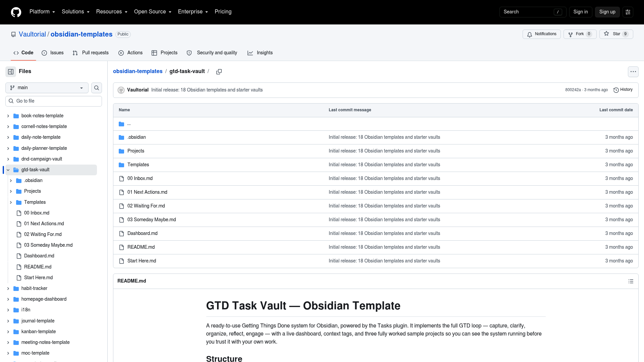Open Resources menu dropdown

click(x=112, y=12)
